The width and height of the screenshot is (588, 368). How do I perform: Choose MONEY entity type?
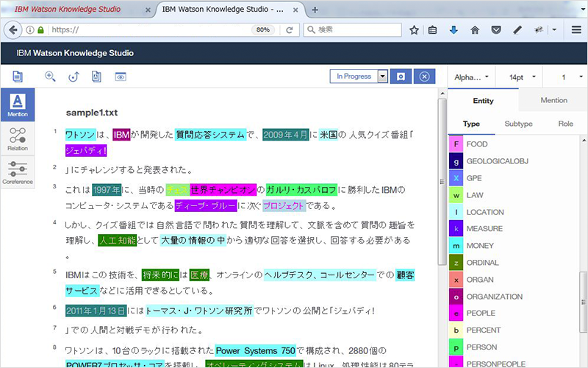pos(480,246)
